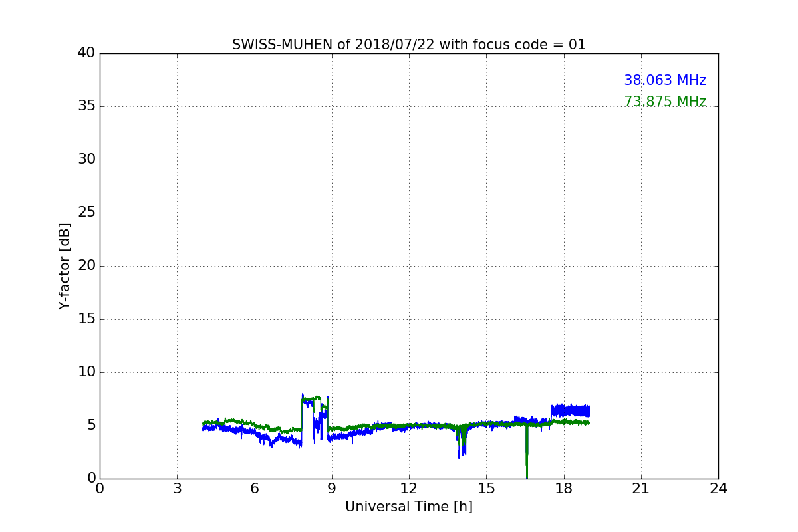This screenshot has width=798, height=532.
Task: Click x-axis tick label 6
Action: (x=254, y=489)
